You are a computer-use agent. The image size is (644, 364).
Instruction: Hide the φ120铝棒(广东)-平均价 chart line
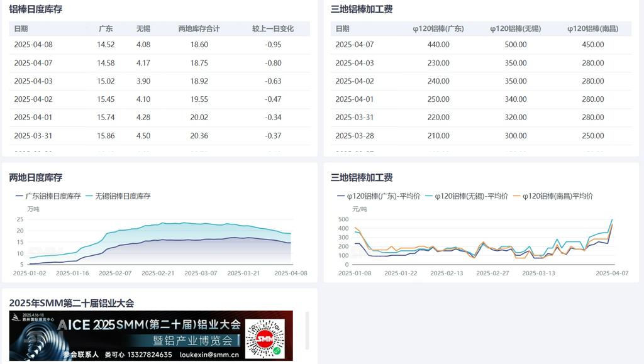(x=379, y=196)
